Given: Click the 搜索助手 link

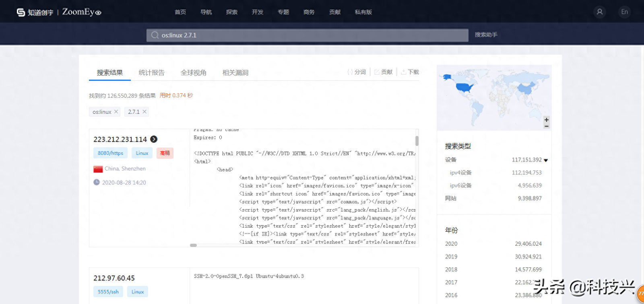Looking at the screenshot, I should (486, 35).
